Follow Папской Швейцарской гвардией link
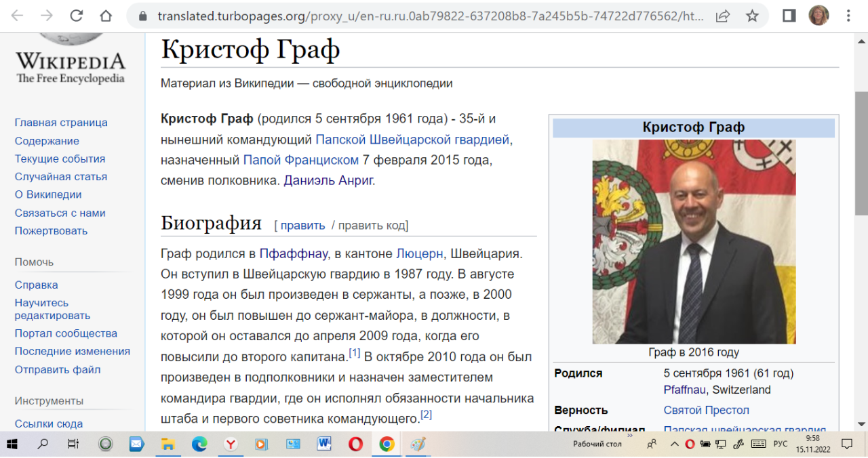868x458 pixels. tap(413, 140)
